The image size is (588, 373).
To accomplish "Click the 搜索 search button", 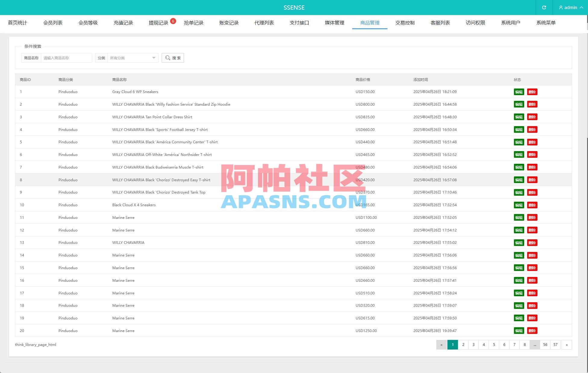I will 176,58.
